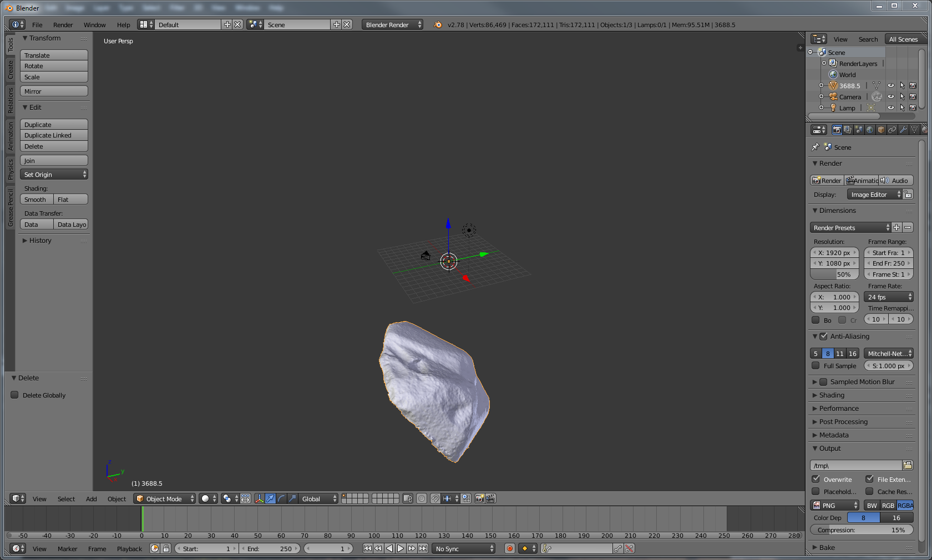Adjust the PNG Compression slider
The image size is (932, 560).
861,531
